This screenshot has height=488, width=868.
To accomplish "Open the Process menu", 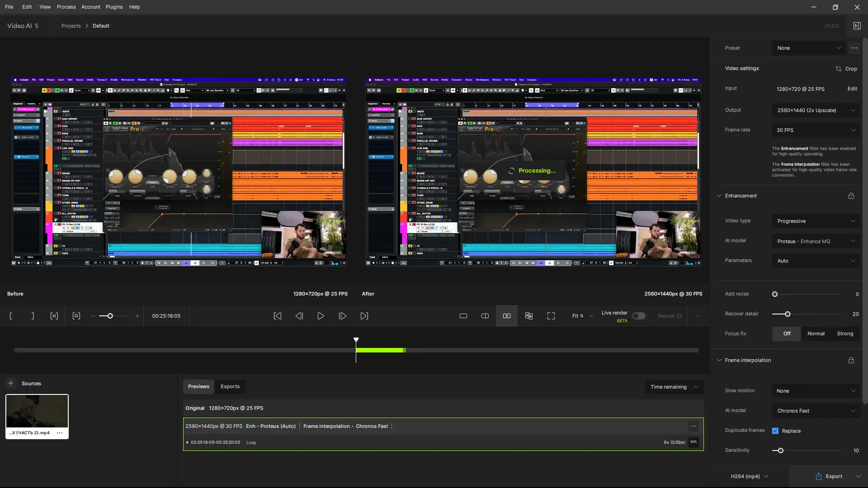I will point(66,7).
